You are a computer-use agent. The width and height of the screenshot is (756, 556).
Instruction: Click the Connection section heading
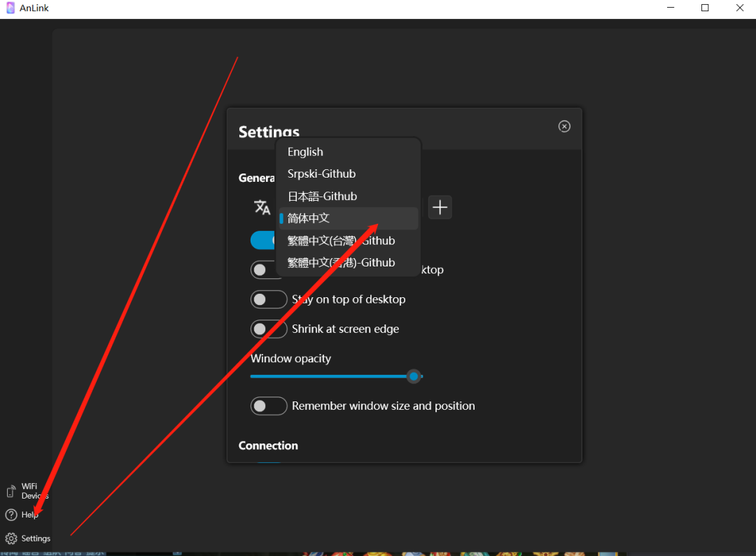pos(268,445)
